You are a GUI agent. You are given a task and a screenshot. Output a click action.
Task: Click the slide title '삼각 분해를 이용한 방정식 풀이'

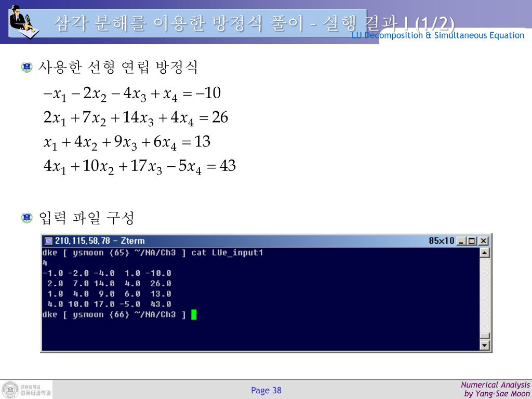coord(178,23)
